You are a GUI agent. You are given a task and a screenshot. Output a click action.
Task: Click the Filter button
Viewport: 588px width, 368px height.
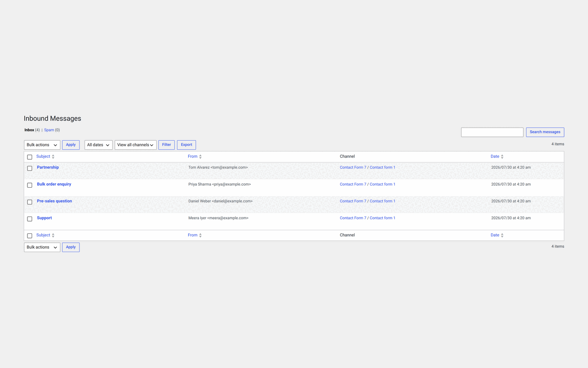click(x=166, y=145)
